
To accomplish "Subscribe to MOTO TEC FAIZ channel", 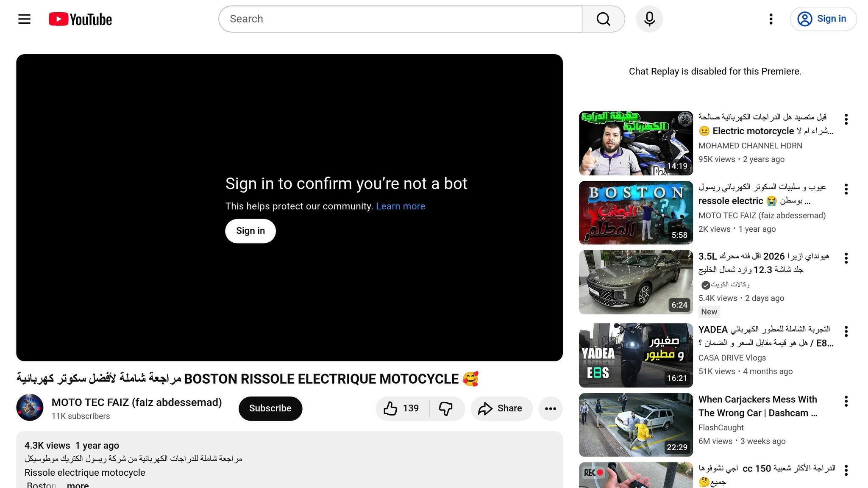I will (x=270, y=408).
